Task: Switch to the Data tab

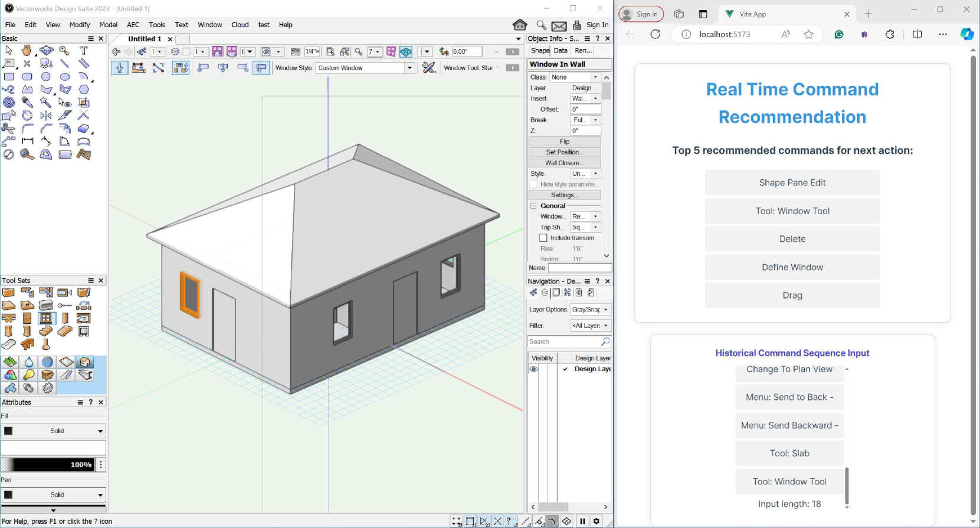Action: point(561,51)
